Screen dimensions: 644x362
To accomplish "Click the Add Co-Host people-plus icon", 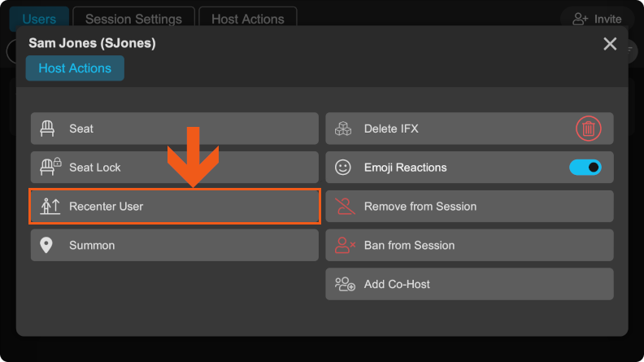I will (x=345, y=285).
